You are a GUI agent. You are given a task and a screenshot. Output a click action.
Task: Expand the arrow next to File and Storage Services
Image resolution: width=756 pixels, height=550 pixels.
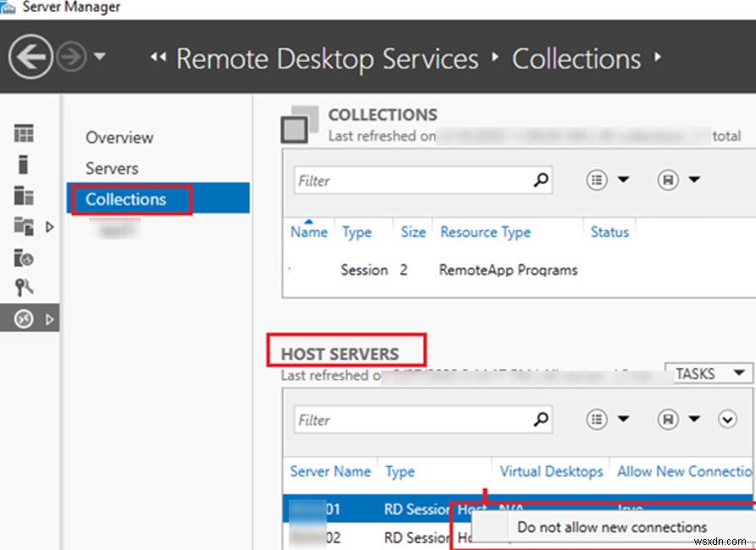pos(50,227)
